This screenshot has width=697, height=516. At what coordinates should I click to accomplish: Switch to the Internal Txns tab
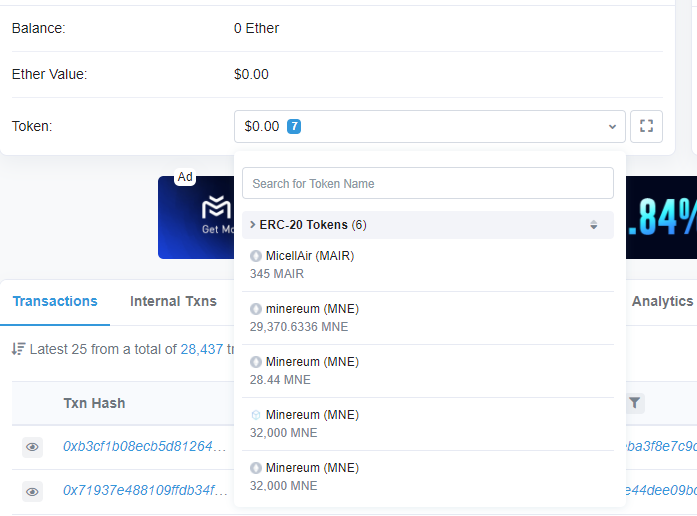(x=173, y=301)
